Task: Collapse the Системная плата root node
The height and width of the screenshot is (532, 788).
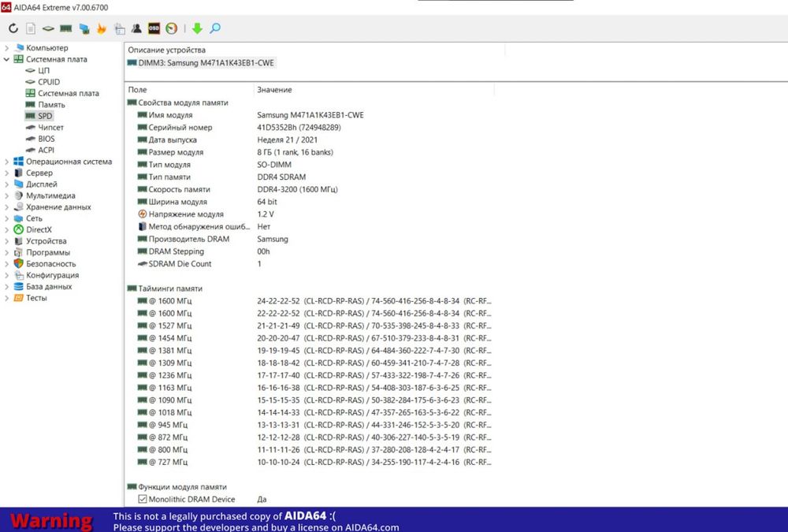Action: tap(6, 59)
